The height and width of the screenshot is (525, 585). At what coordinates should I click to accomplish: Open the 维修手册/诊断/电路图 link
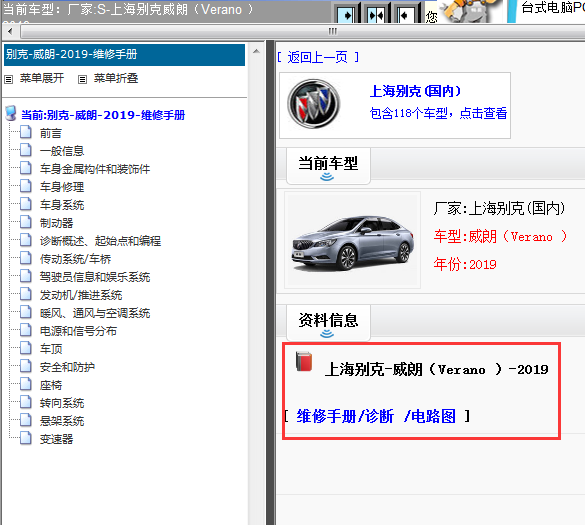click(x=377, y=416)
